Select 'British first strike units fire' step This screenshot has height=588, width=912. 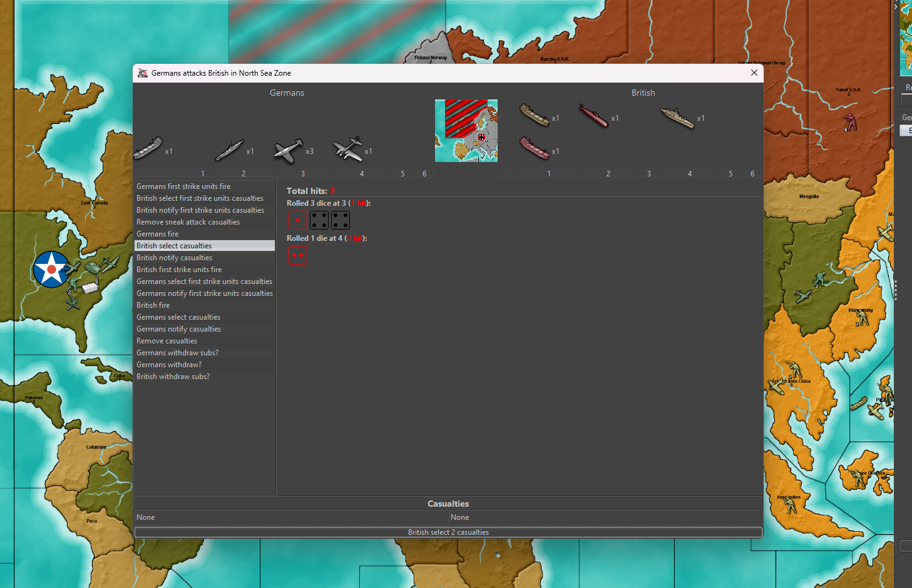(205, 270)
